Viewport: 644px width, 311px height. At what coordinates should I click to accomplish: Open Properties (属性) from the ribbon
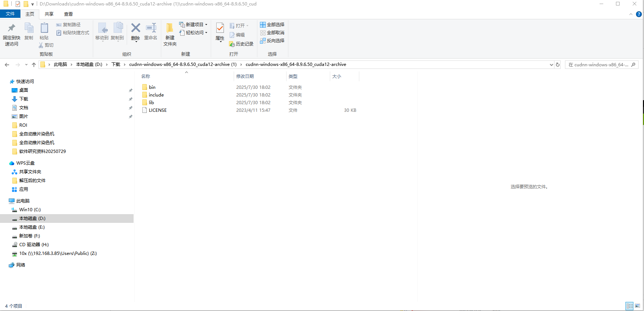(220, 28)
